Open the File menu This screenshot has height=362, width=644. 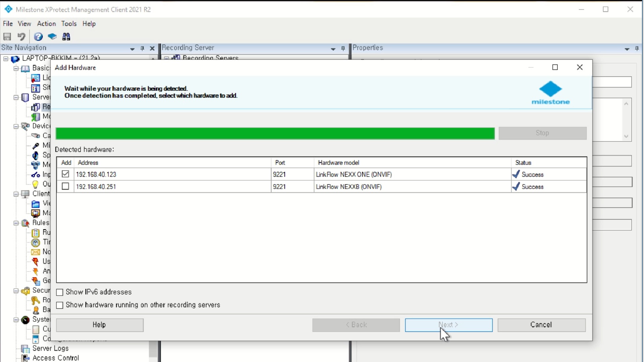pos(8,23)
